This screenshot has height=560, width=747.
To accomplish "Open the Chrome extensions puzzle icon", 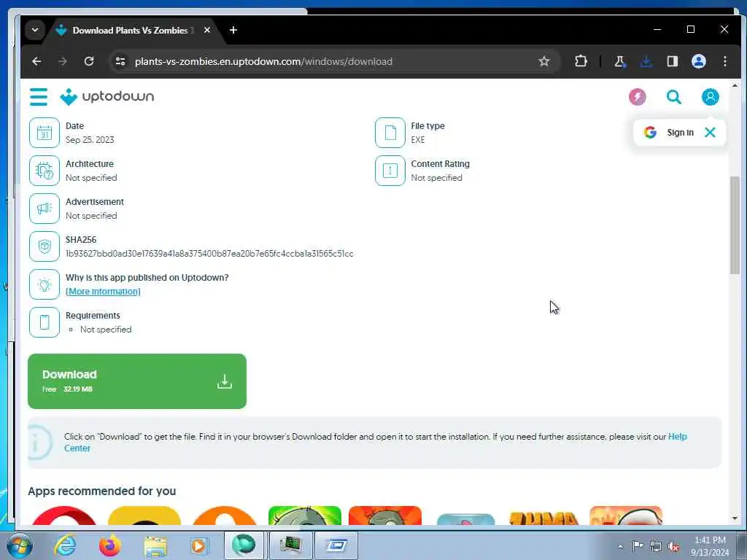I will [581, 61].
